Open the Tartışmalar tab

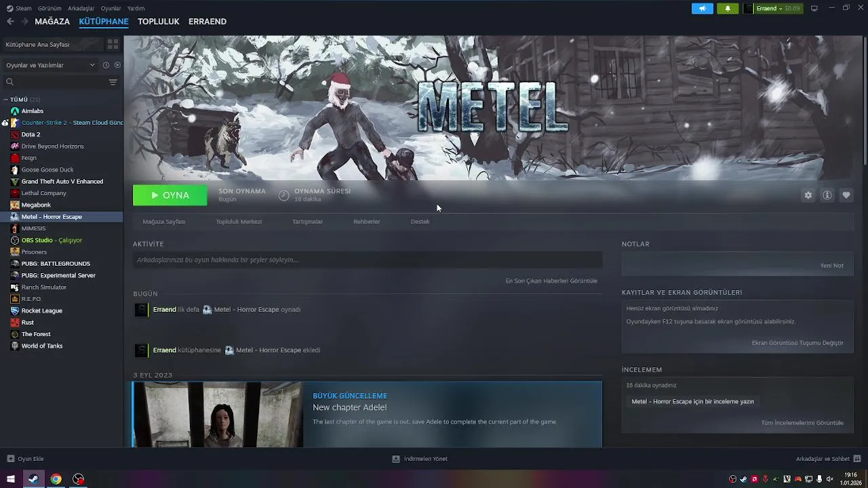click(x=307, y=222)
